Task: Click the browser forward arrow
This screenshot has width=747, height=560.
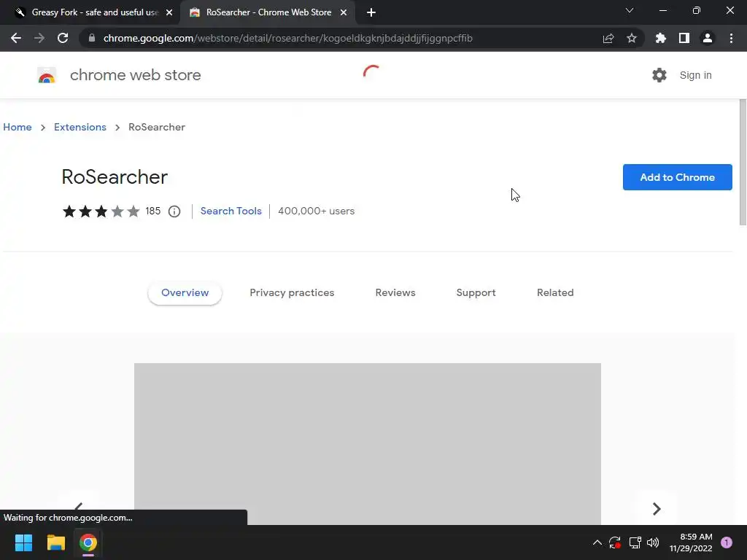Action: tap(39, 38)
